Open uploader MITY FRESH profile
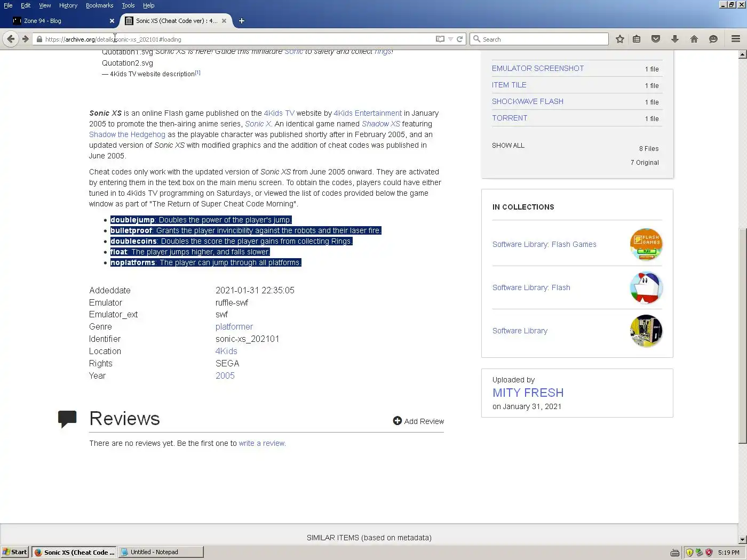The height and width of the screenshot is (560, 747). click(528, 393)
